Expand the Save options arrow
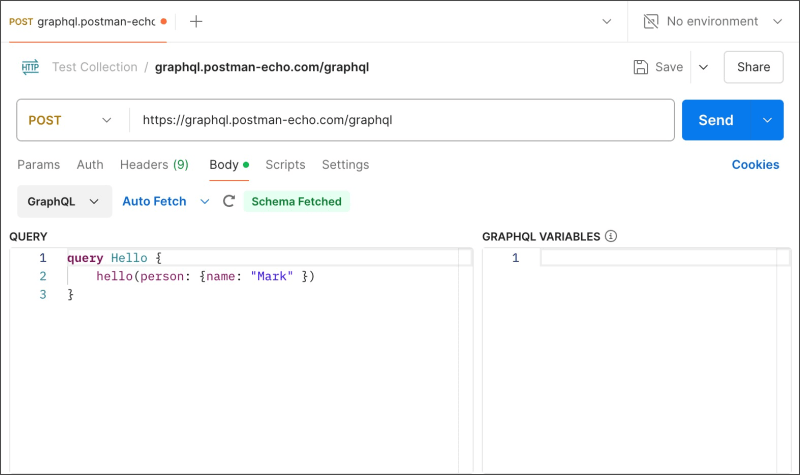 pos(703,67)
